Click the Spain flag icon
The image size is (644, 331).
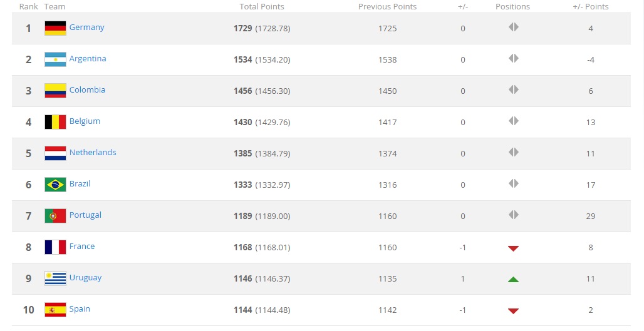(56, 310)
